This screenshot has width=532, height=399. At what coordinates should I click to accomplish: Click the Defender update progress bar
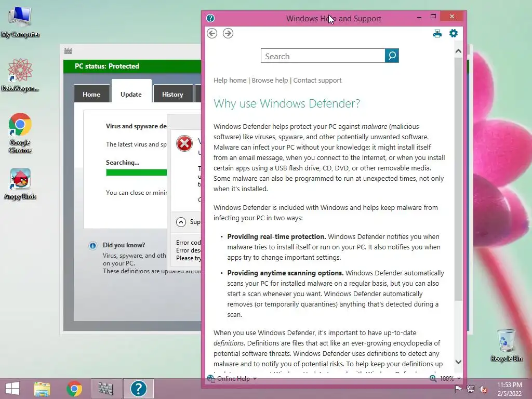137,172
